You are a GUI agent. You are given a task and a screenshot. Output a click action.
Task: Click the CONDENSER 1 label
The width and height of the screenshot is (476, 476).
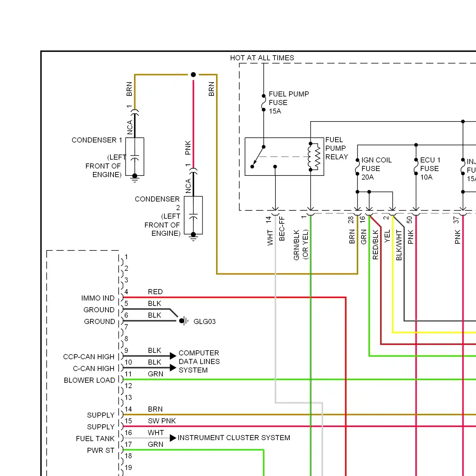97,140
